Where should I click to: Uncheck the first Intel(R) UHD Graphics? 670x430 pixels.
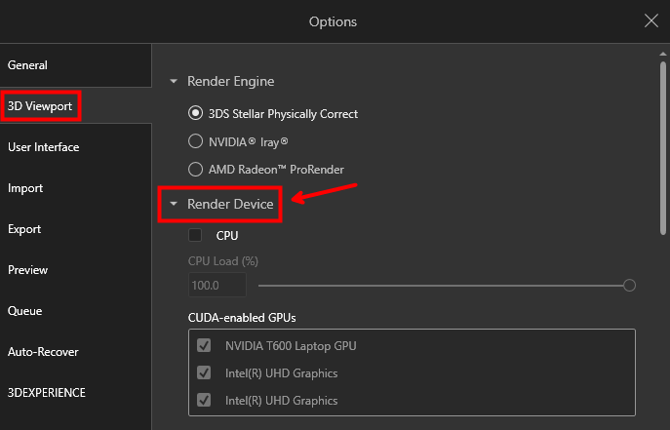click(x=204, y=373)
